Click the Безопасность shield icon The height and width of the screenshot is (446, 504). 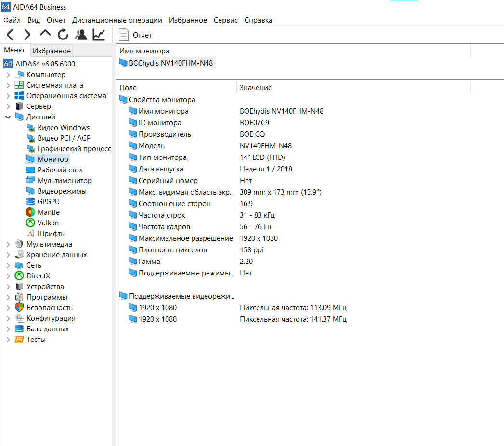pos(19,308)
